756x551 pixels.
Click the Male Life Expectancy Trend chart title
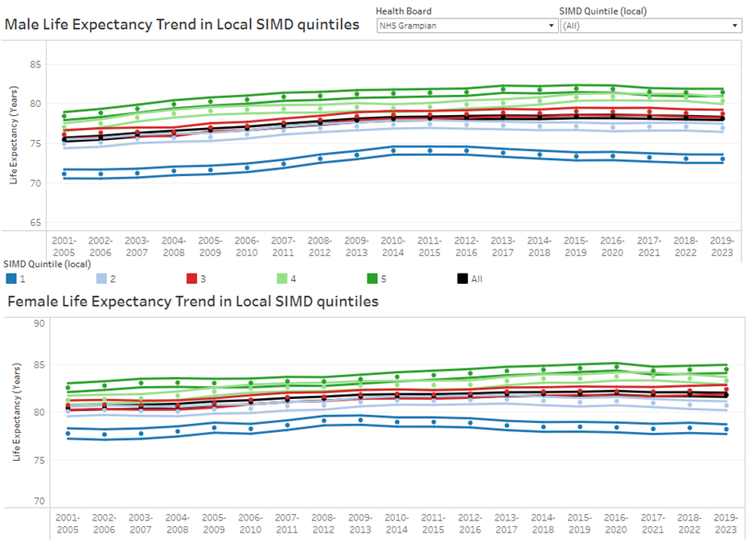click(x=183, y=24)
